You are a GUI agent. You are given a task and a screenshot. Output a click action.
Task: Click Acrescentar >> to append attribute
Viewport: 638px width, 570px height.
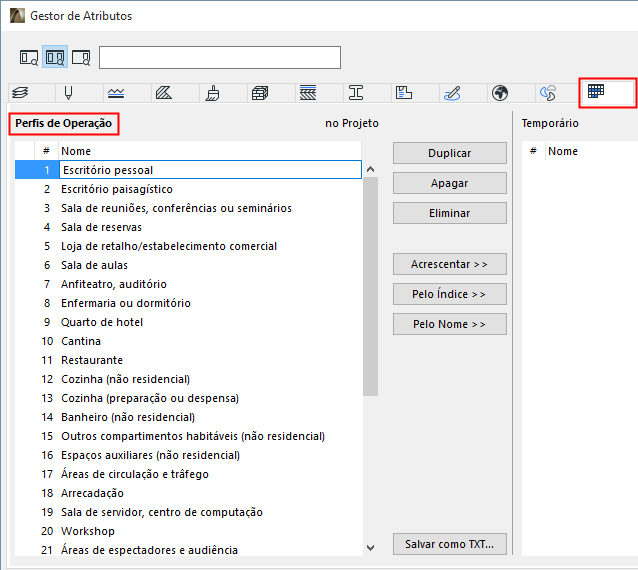click(x=450, y=264)
